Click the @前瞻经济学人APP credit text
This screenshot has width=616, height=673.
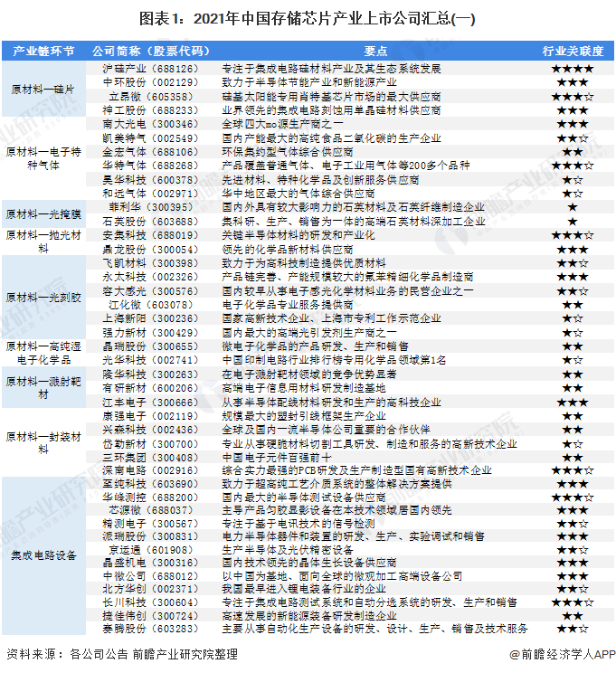(x=563, y=654)
